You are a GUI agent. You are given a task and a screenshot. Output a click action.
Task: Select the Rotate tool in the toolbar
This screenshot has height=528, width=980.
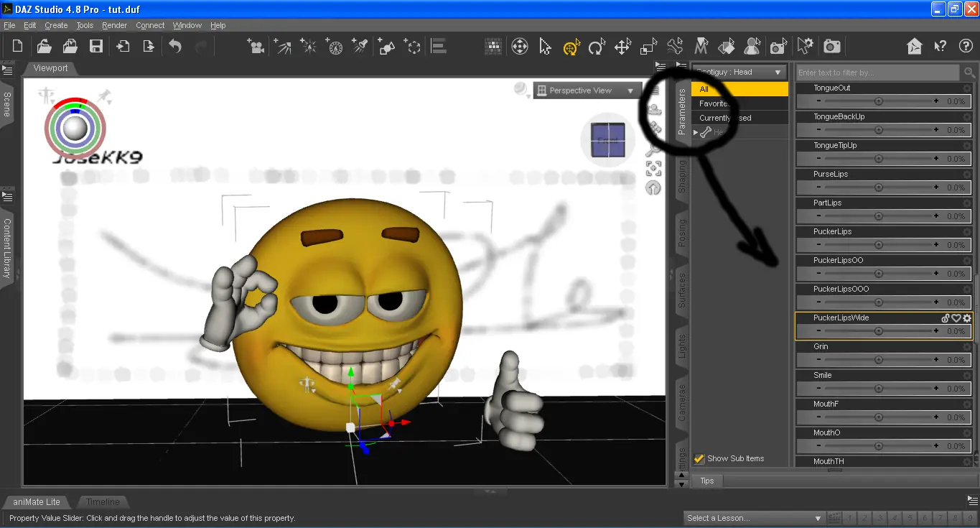[x=597, y=45]
